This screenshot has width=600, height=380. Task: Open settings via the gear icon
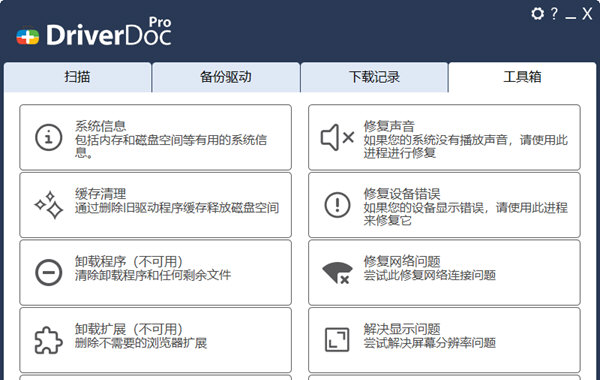pos(537,14)
